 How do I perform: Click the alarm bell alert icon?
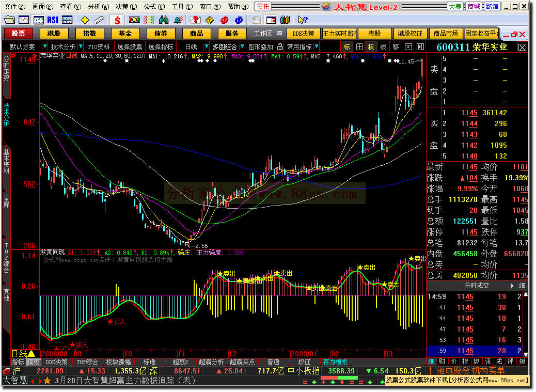point(178,20)
